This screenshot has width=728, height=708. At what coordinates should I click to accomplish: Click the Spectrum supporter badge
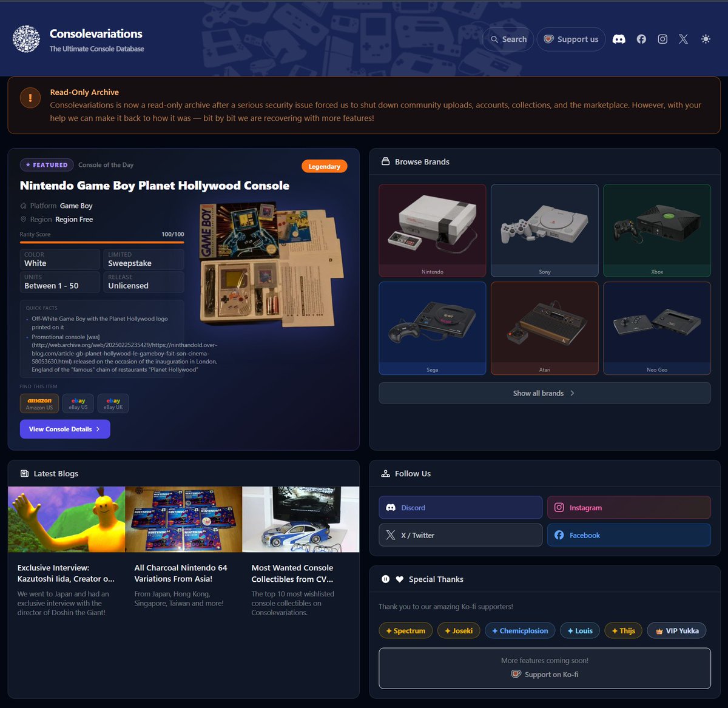click(406, 631)
